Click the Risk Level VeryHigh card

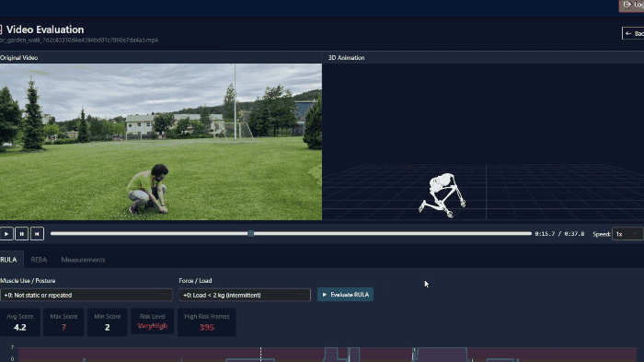click(153, 321)
